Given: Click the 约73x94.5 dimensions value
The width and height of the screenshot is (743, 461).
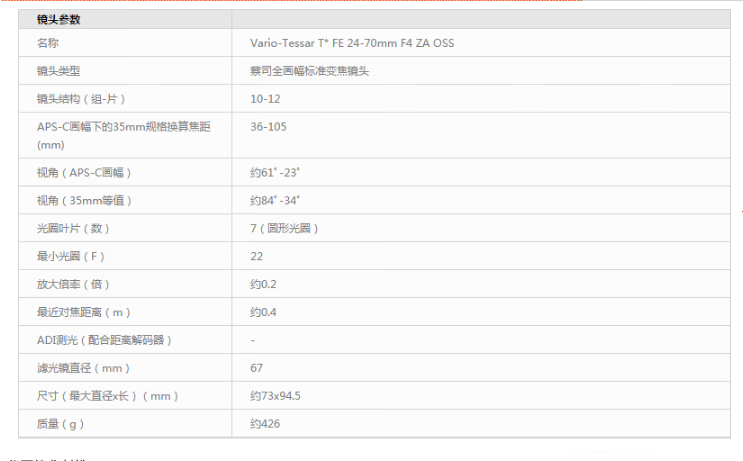Looking at the screenshot, I should click(x=275, y=396).
